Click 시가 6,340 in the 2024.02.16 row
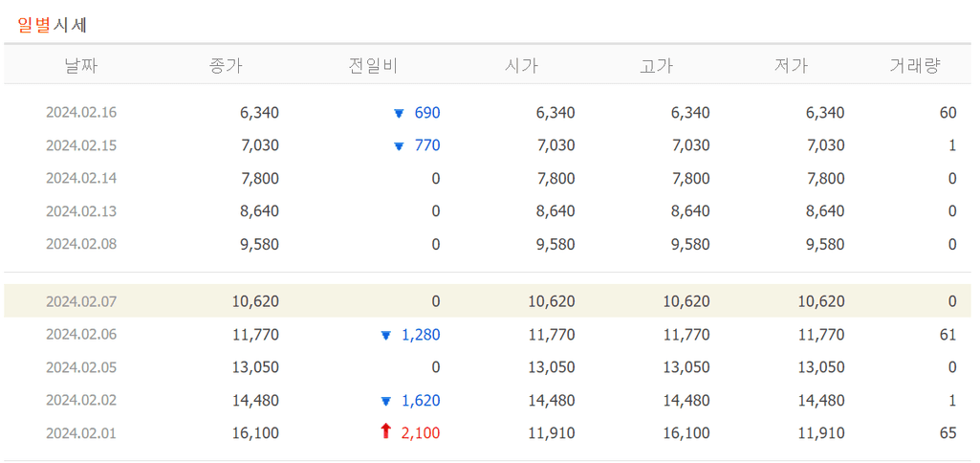 pos(555,113)
